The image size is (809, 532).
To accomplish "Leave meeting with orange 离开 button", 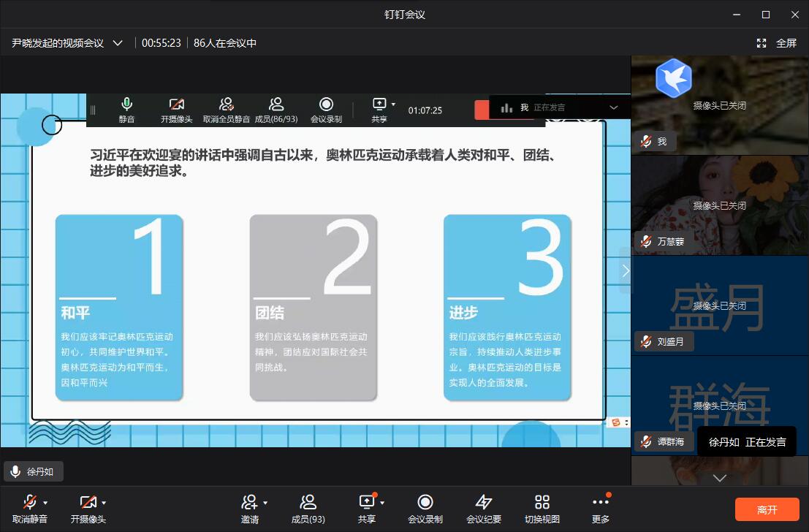I will pyautogui.click(x=767, y=510).
